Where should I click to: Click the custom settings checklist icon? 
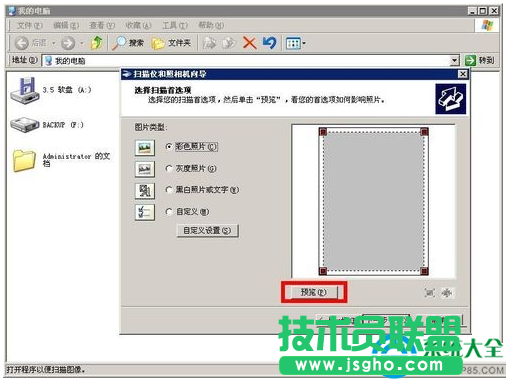click(x=145, y=212)
